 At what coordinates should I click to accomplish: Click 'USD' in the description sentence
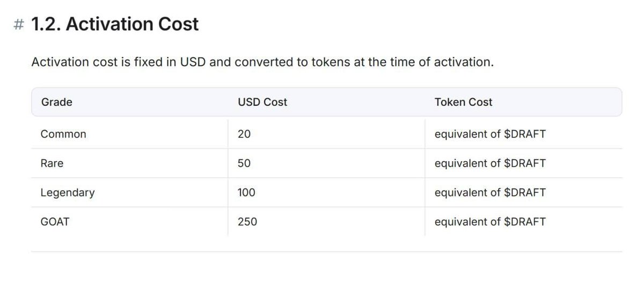click(193, 62)
